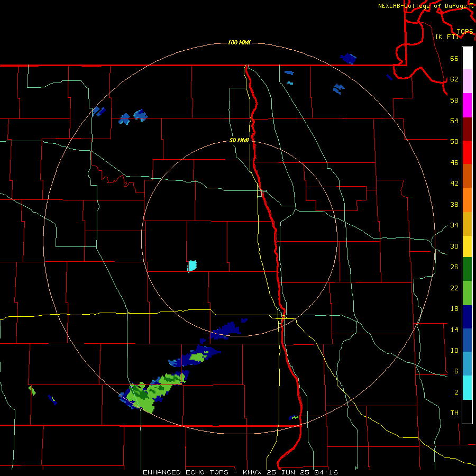Click the 26 legend value

tap(454, 267)
